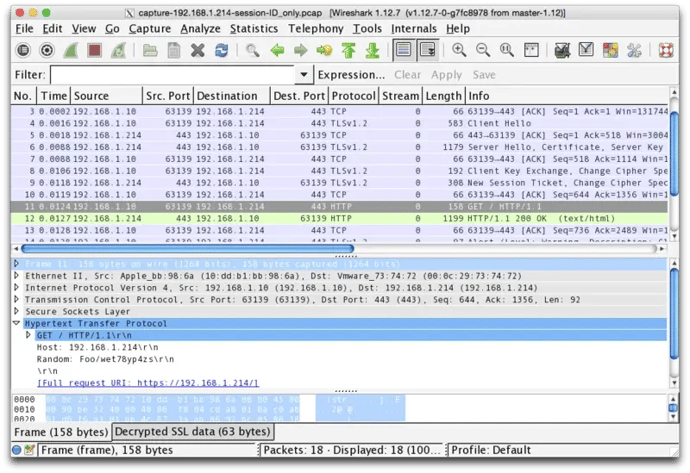Screen dimensions: 690x473
Task: Open the Full request URI link
Action: click(148, 383)
